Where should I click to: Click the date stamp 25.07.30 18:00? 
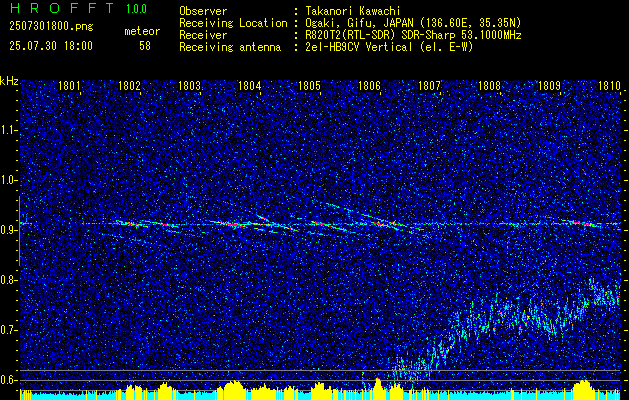pyautogui.click(x=51, y=46)
